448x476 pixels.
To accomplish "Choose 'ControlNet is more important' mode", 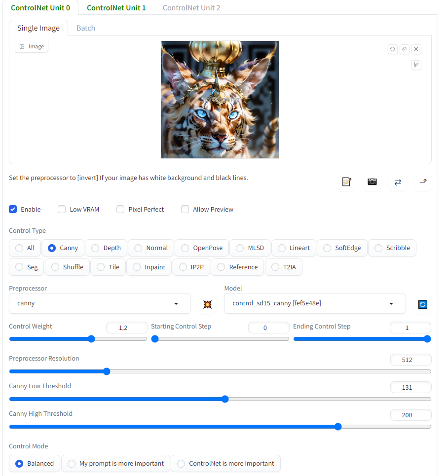I will coord(225,464).
